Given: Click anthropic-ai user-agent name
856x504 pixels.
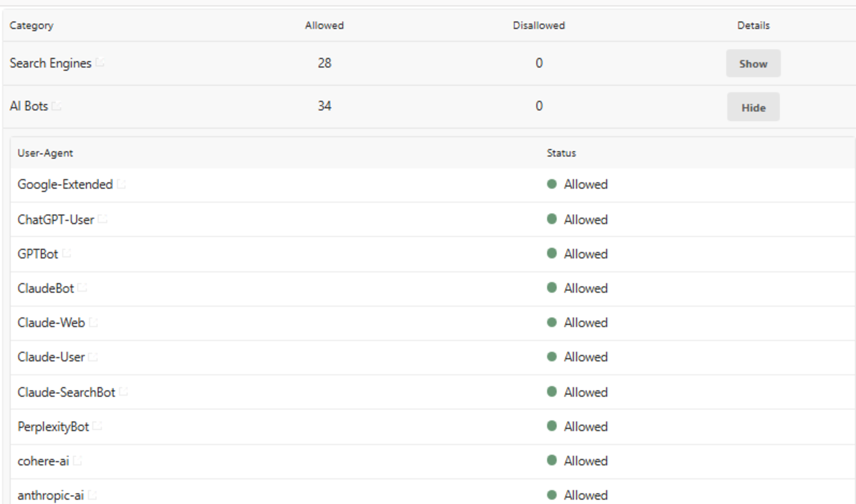Looking at the screenshot, I should click(51, 495).
